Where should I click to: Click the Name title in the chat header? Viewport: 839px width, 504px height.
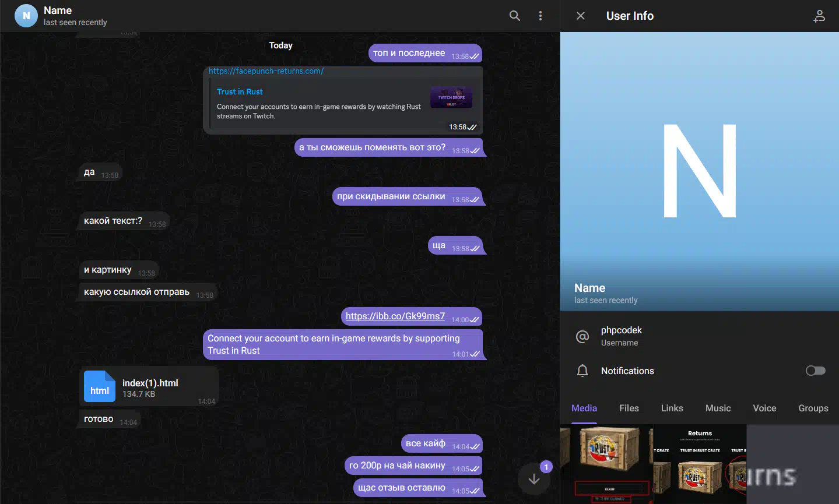(x=58, y=10)
